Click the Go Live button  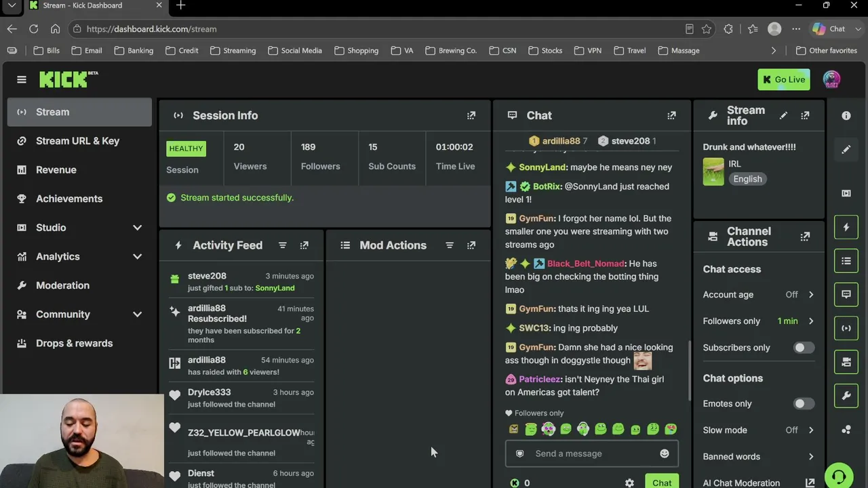[784, 79]
